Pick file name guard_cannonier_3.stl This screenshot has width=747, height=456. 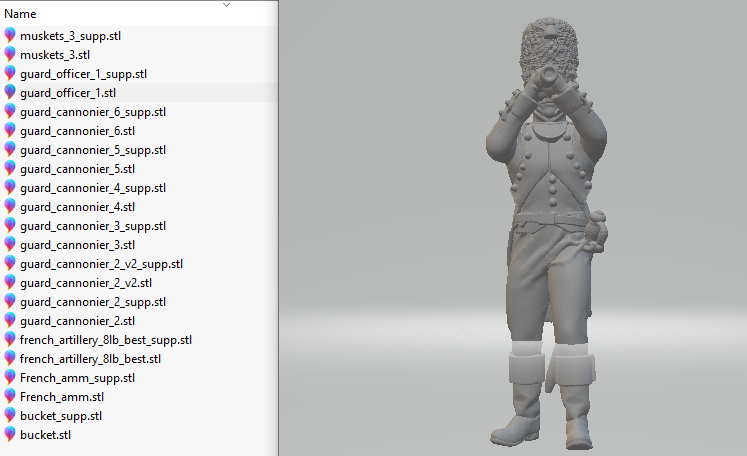coord(77,245)
